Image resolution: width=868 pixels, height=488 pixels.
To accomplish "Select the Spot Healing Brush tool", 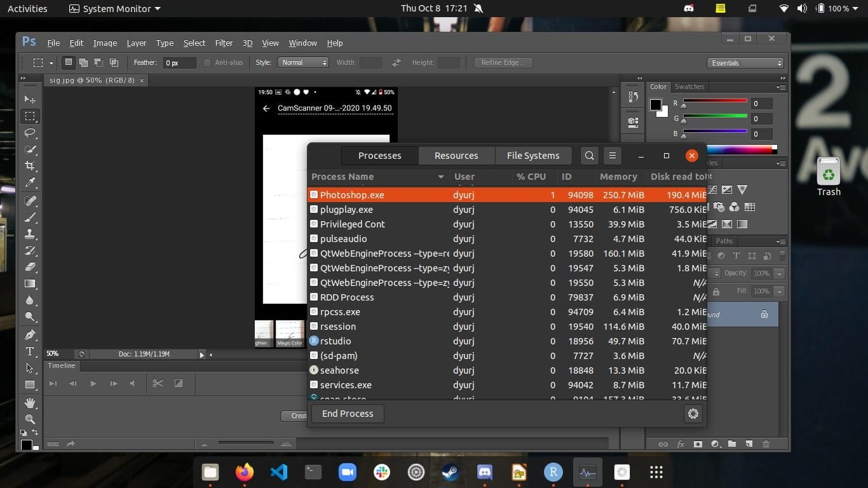I will click(x=30, y=201).
